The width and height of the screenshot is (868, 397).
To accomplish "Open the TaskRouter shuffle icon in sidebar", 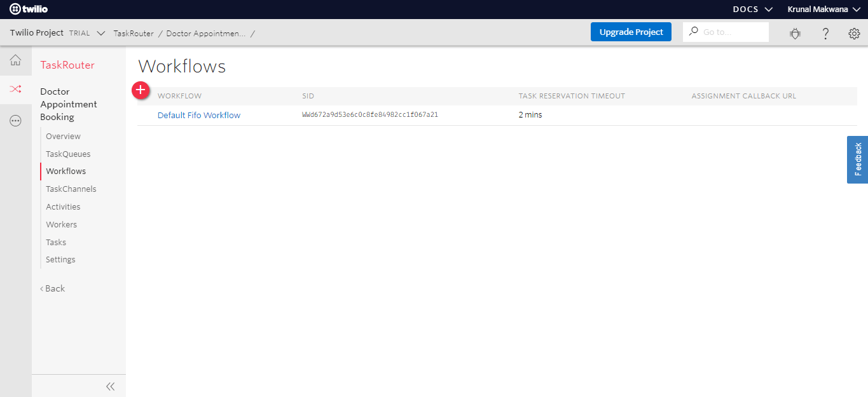I will pos(16,90).
